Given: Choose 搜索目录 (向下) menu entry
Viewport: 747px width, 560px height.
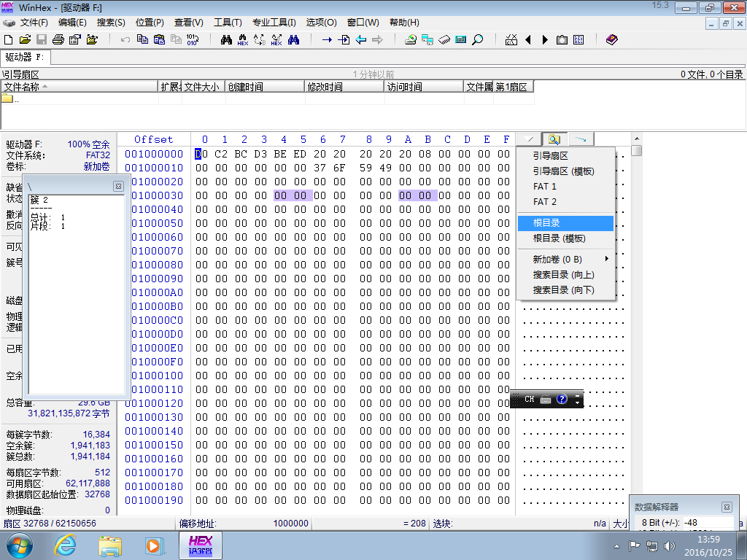Looking at the screenshot, I should [x=564, y=290].
